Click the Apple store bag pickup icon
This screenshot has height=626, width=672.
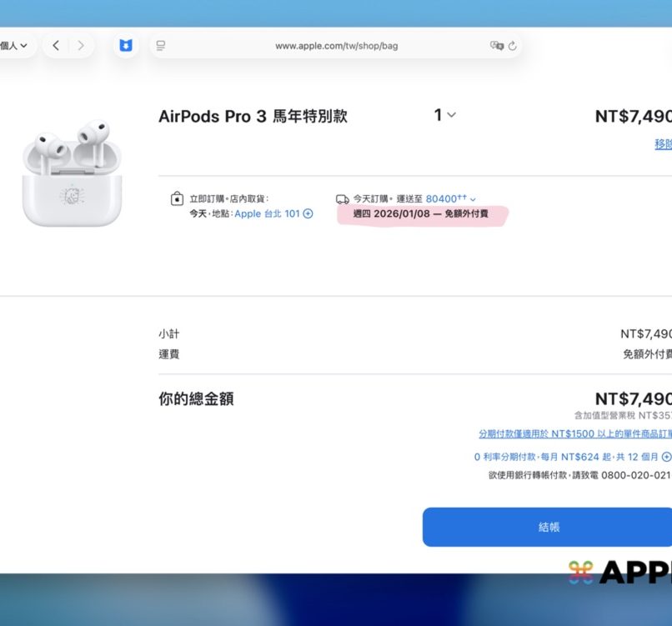point(176,199)
